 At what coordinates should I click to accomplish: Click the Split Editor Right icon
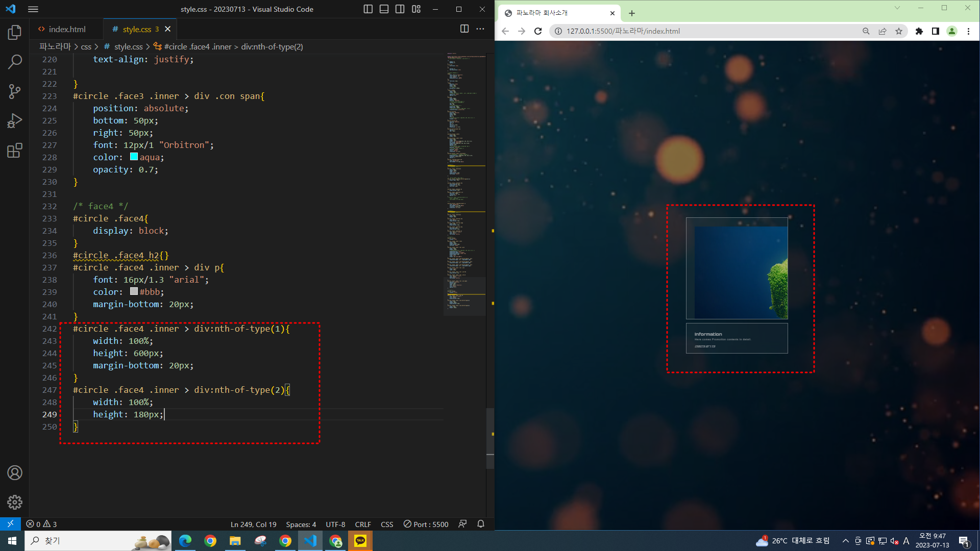[464, 29]
